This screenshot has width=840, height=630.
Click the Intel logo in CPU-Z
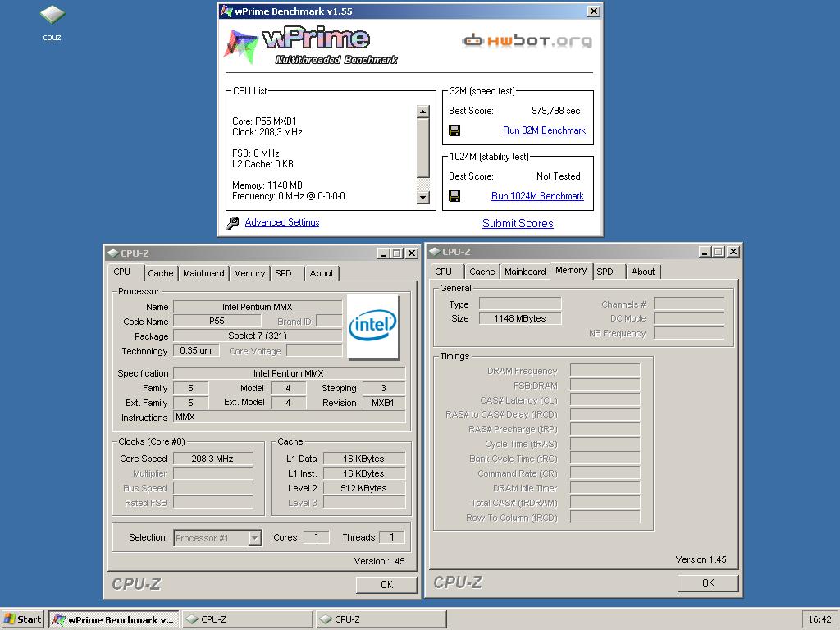point(373,326)
